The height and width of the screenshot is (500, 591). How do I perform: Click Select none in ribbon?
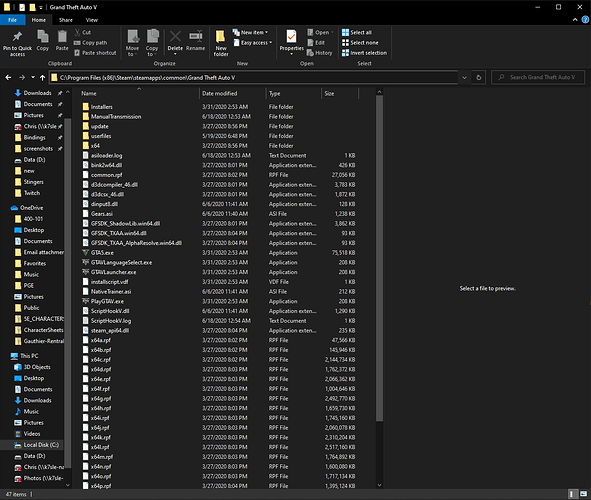coord(360,43)
